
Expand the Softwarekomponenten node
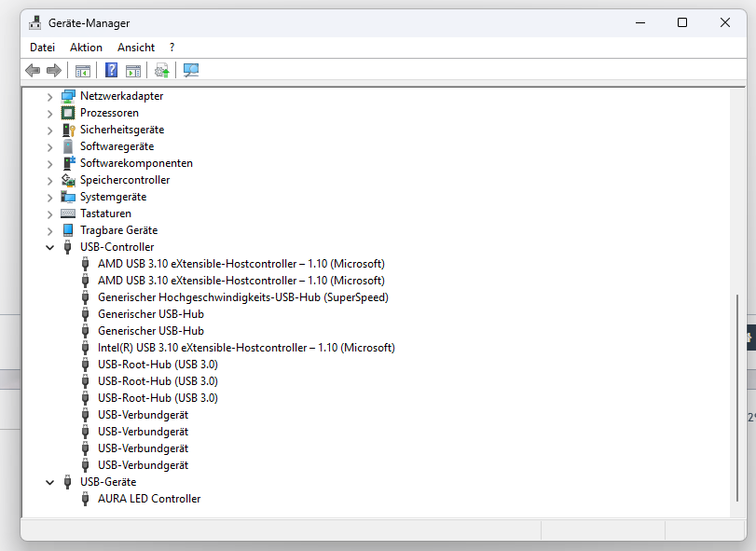pos(49,163)
